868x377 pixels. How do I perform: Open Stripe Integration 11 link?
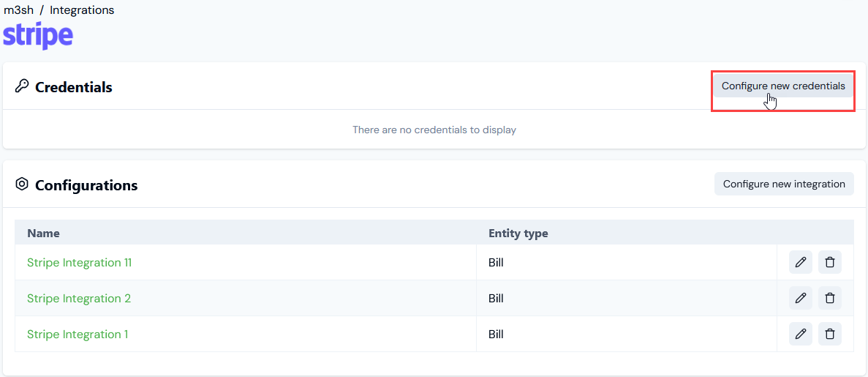tap(79, 262)
